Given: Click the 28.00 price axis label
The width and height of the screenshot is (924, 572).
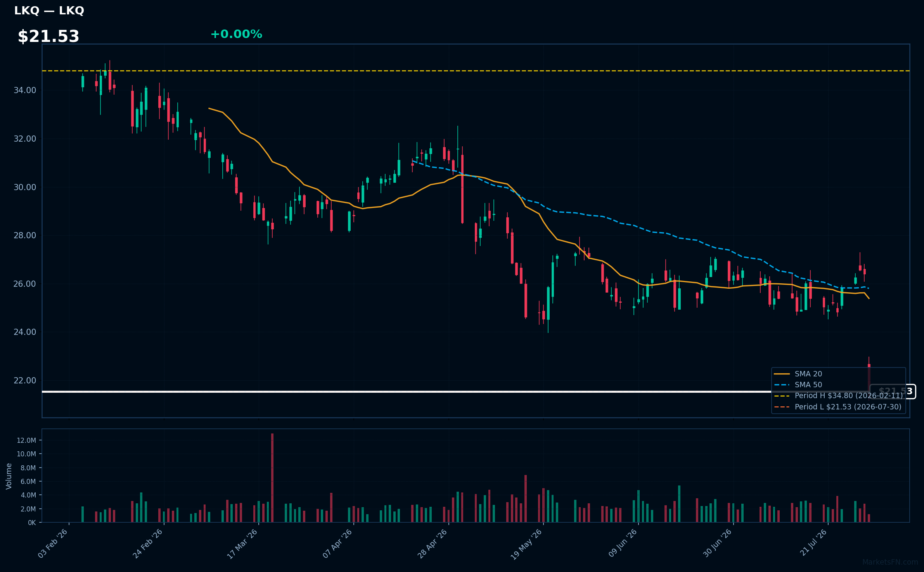Looking at the screenshot, I should [25, 236].
